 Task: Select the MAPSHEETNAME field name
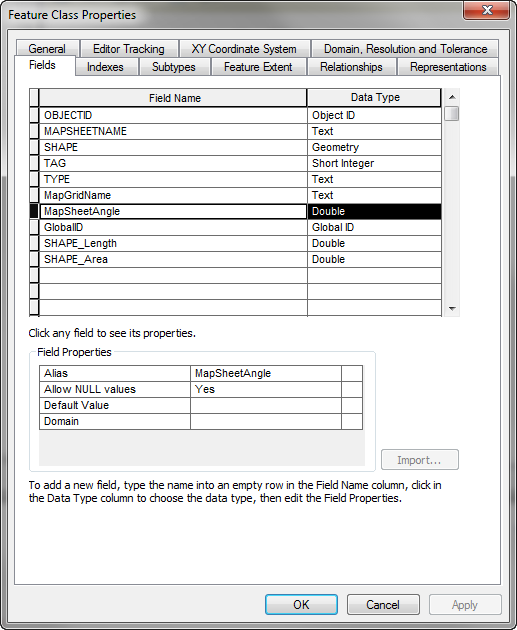tap(173, 131)
